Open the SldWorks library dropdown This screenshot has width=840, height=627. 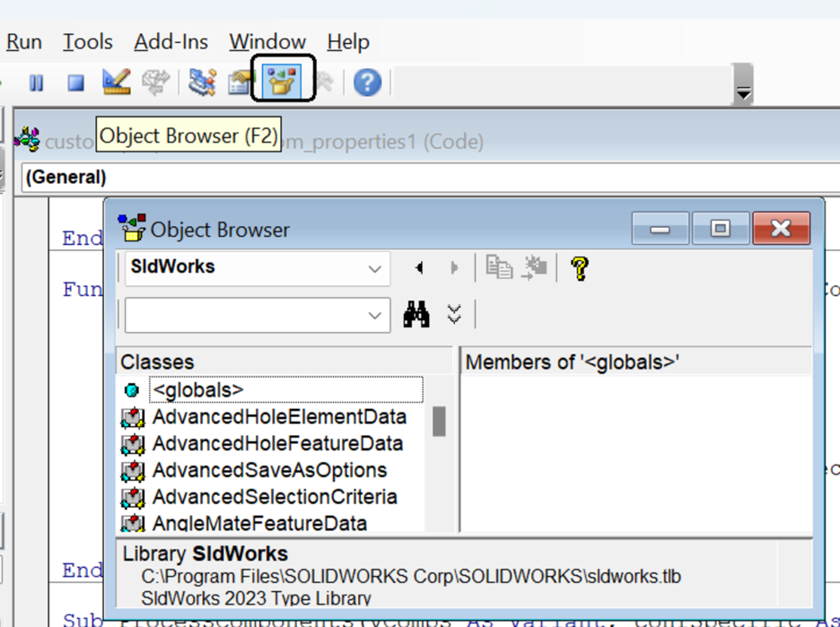(374, 267)
